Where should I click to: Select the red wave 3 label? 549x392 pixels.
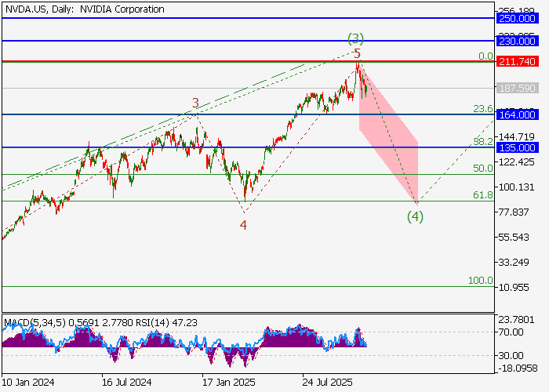coord(195,102)
